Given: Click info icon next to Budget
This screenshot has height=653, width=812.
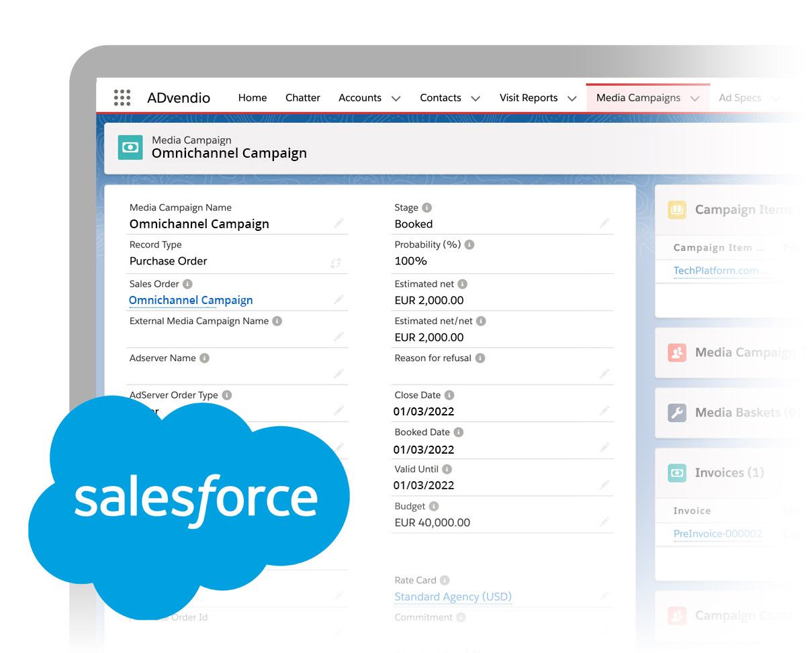Looking at the screenshot, I should point(434,507).
